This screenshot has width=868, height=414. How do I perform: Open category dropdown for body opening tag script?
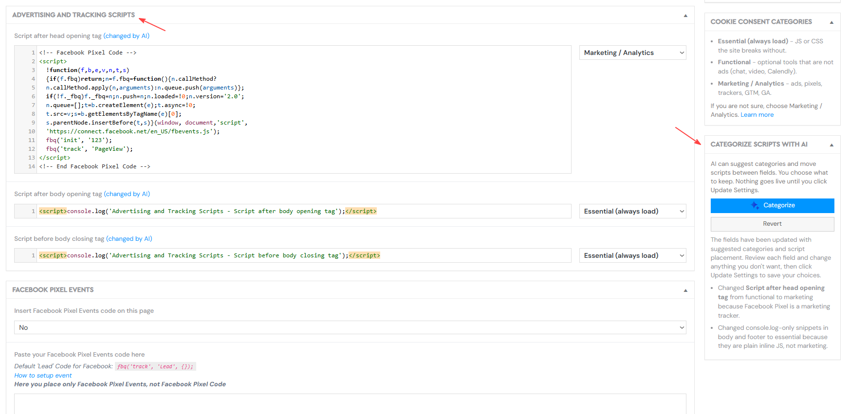632,211
